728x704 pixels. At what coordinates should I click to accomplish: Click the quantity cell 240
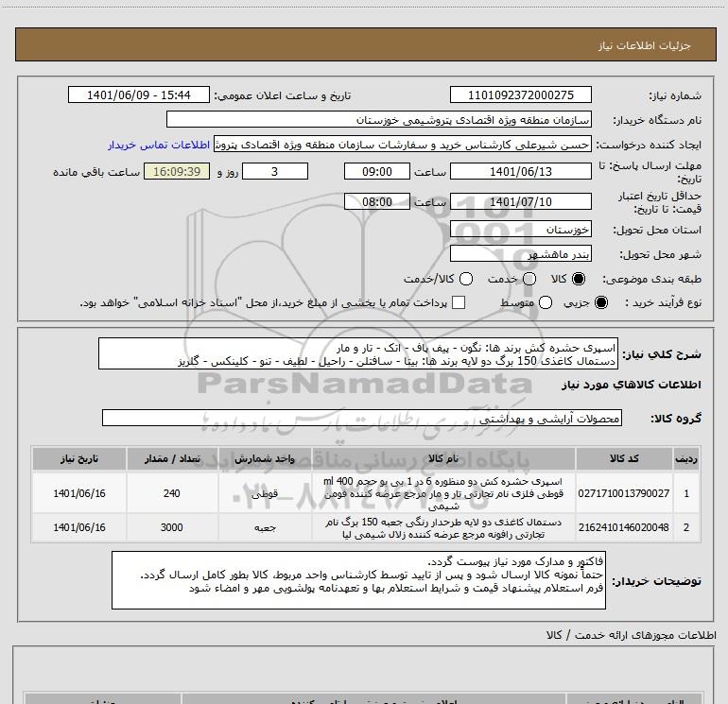coord(172,493)
